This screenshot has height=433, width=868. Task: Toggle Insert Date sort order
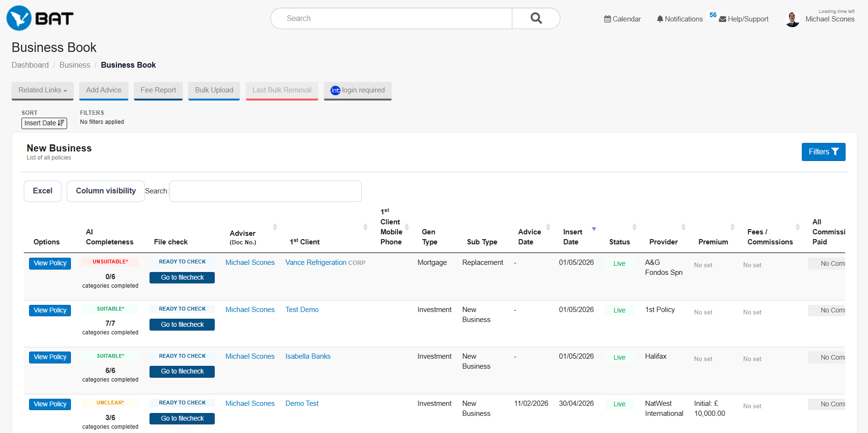tap(44, 123)
